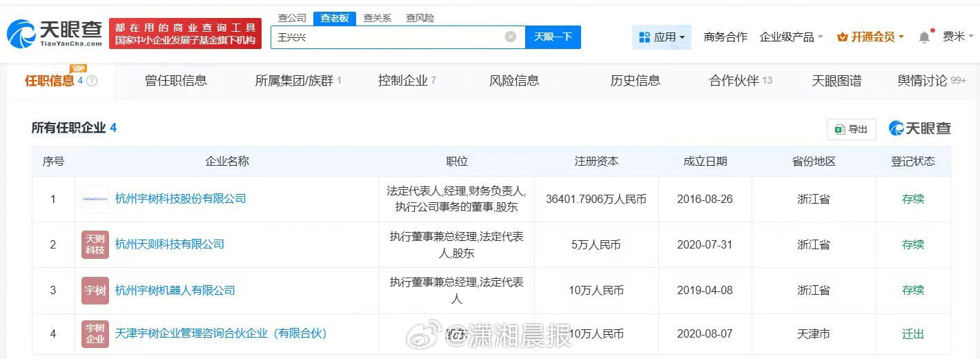Open the 费米 user account menu

(x=958, y=37)
